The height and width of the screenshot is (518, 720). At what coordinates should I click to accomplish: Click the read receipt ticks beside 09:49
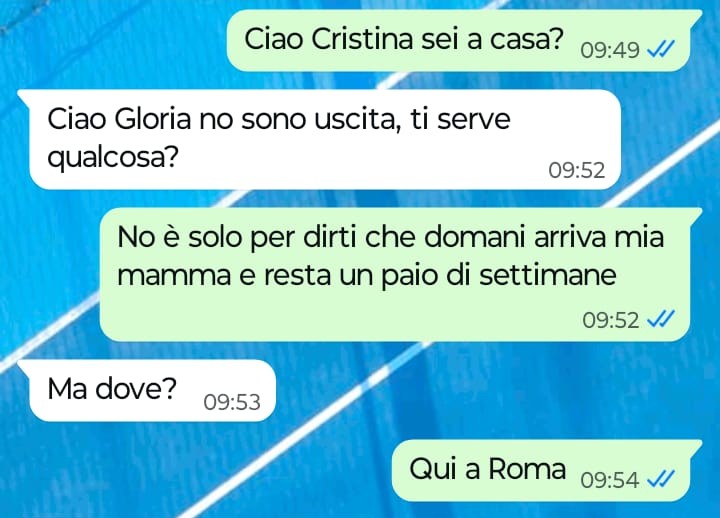click(x=660, y=49)
